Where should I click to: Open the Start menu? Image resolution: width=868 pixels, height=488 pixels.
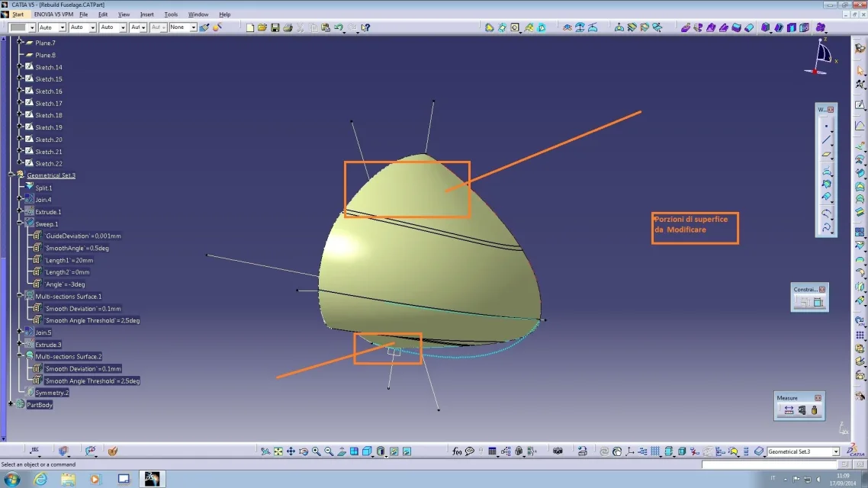(18, 14)
